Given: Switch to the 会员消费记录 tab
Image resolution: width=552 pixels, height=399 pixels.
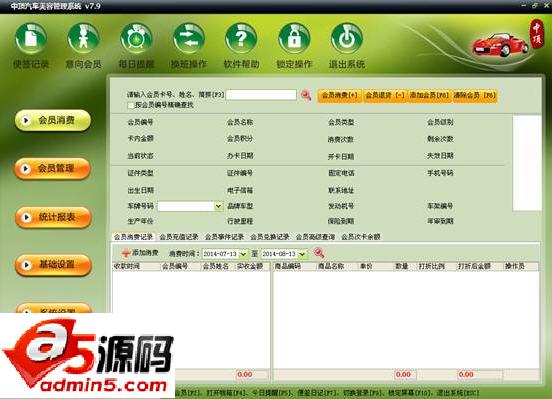Looking at the screenshot, I should click(133, 237).
